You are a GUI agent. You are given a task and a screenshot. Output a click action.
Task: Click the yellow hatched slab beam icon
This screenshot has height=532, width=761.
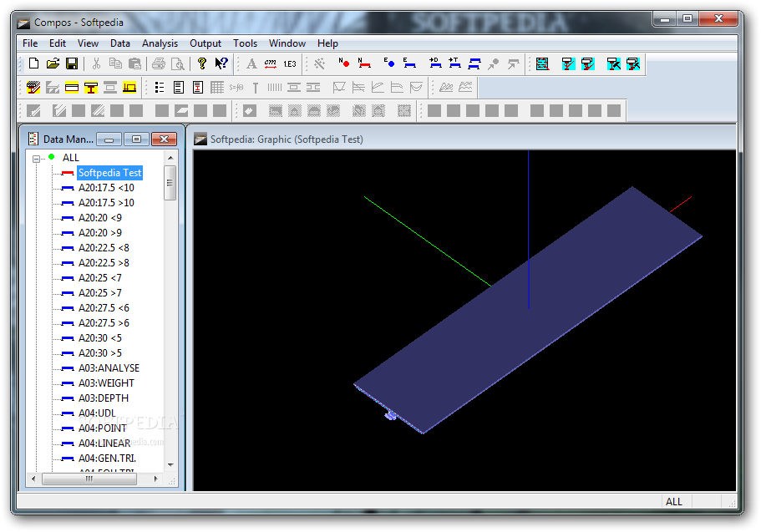tap(33, 88)
